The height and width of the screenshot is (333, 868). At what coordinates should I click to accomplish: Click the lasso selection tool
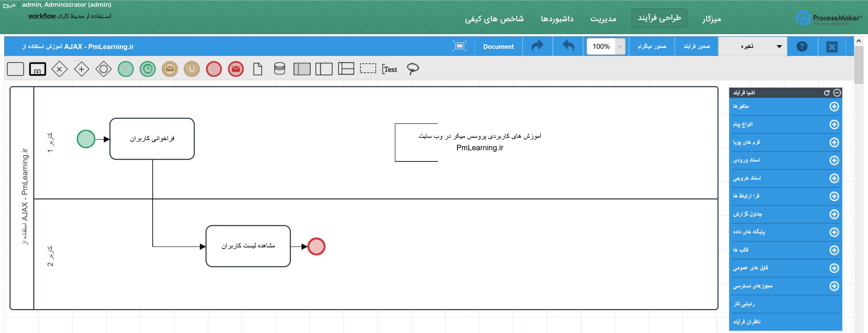[413, 69]
